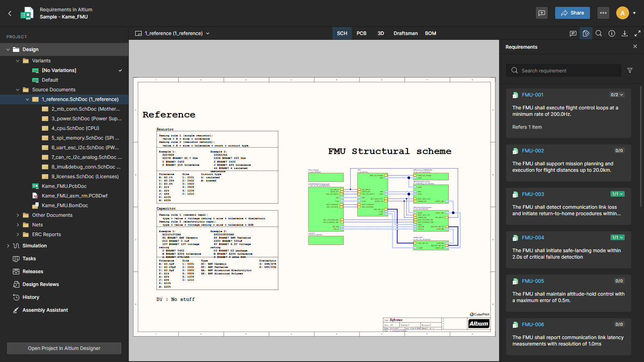Screen dimensions: 644x362
Task: Open the requirements filter icon
Action: click(x=630, y=70)
